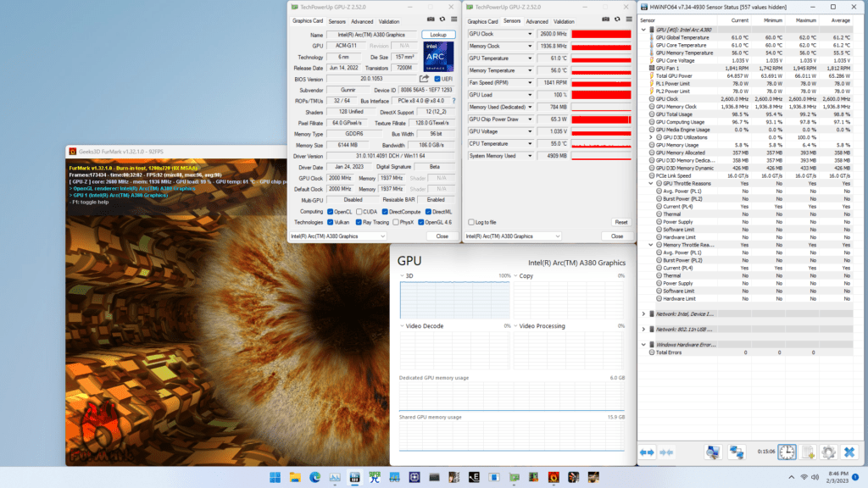The image size is (868, 488).
Task: Open the GPU Temperature sensor dropdown
Action: 530,58
